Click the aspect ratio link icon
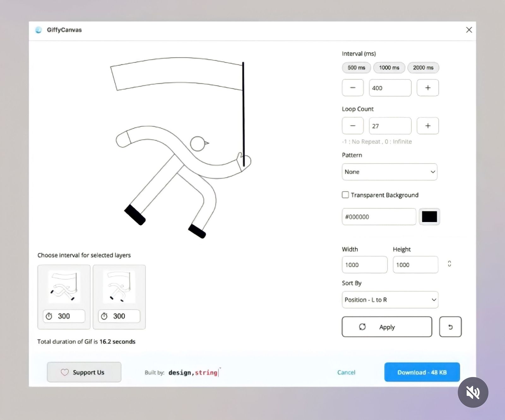 tap(449, 264)
